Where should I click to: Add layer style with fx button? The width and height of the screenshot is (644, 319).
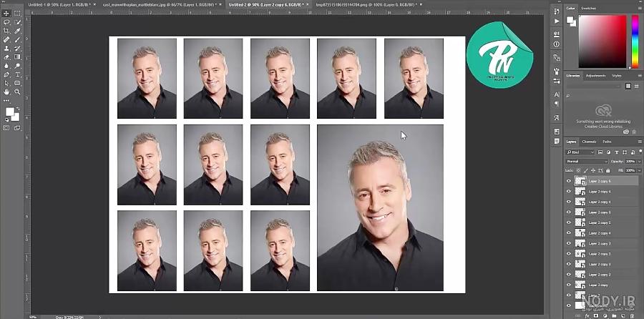click(x=587, y=315)
